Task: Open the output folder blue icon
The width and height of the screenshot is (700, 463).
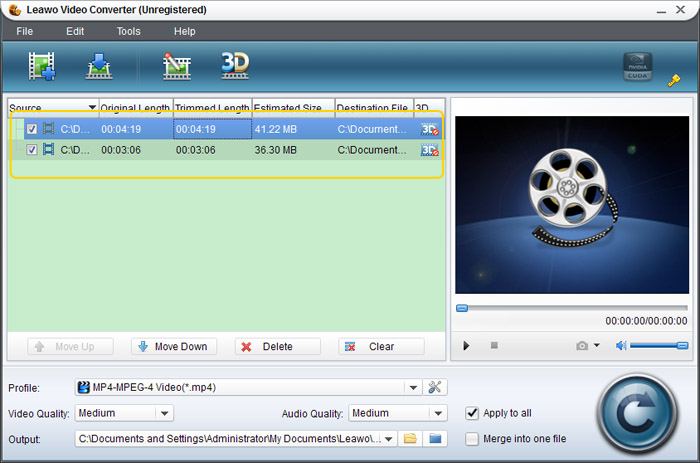Action: click(435, 438)
